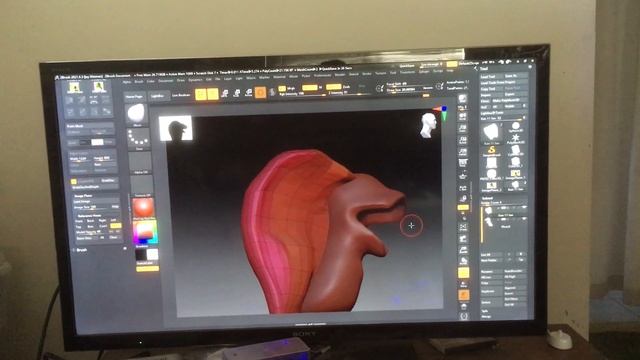Click the ZoomD icon on right shelf
Image resolution: width=640 pixels, height=360 pixels.
coord(463,250)
